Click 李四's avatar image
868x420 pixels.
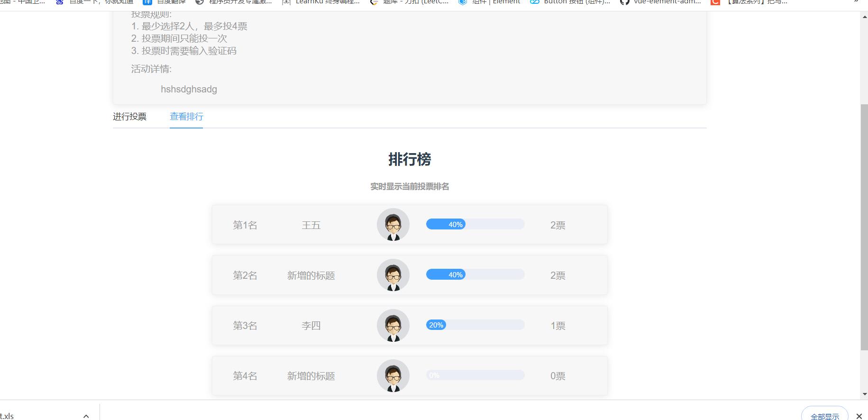(x=393, y=325)
